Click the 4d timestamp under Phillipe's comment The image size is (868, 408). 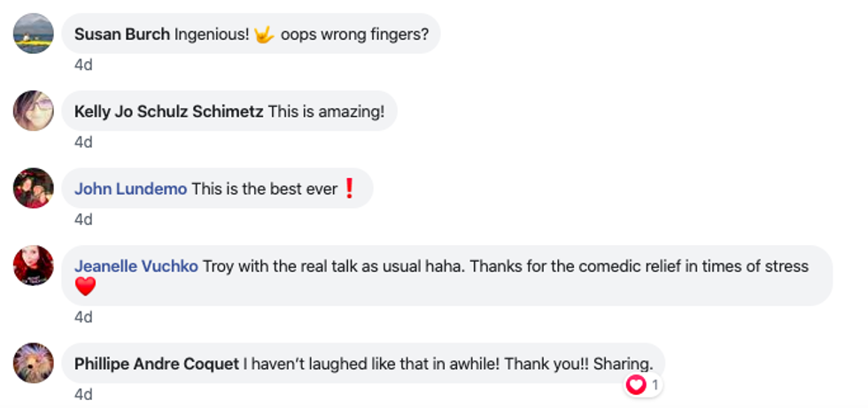(83, 394)
